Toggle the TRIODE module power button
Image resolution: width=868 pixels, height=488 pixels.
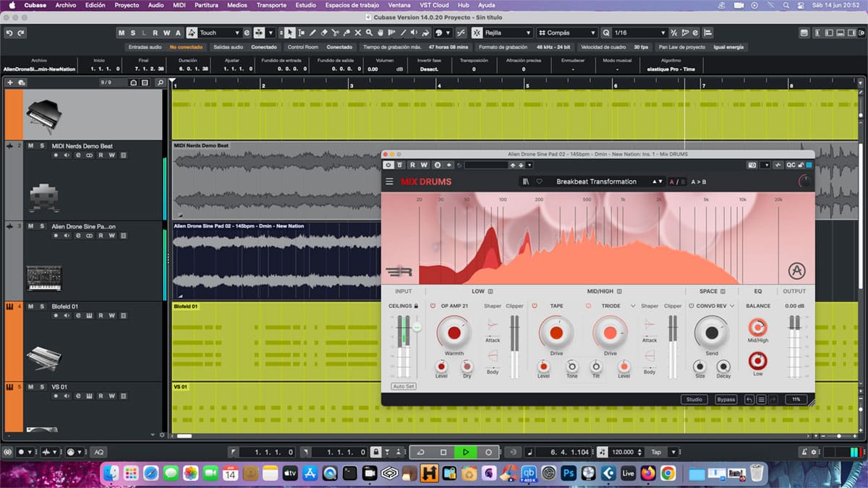pyautogui.click(x=589, y=306)
